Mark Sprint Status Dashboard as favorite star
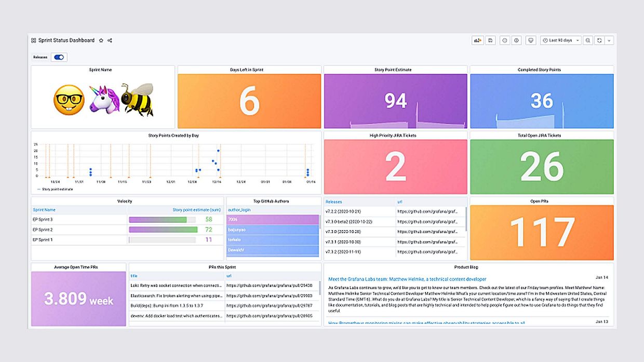This screenshot has height=362, width=644. point(100,40)
